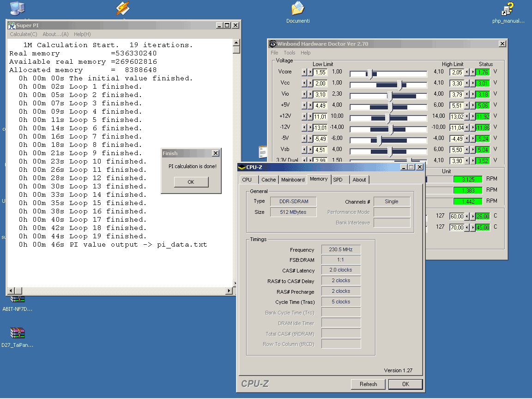Click Refresh button in CPU-Z
The height and width of the screenshot is (399, 532).
point(368,384)
